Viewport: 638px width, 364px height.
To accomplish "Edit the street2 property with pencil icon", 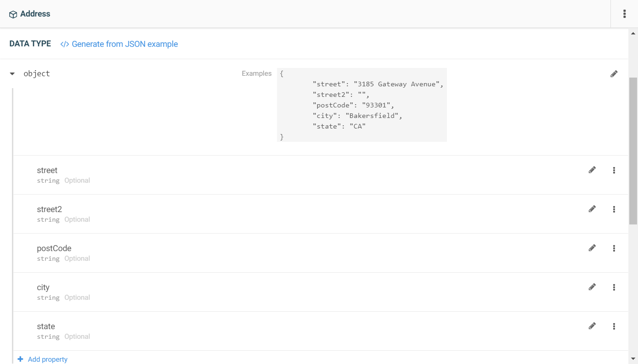I will [592, 209].
